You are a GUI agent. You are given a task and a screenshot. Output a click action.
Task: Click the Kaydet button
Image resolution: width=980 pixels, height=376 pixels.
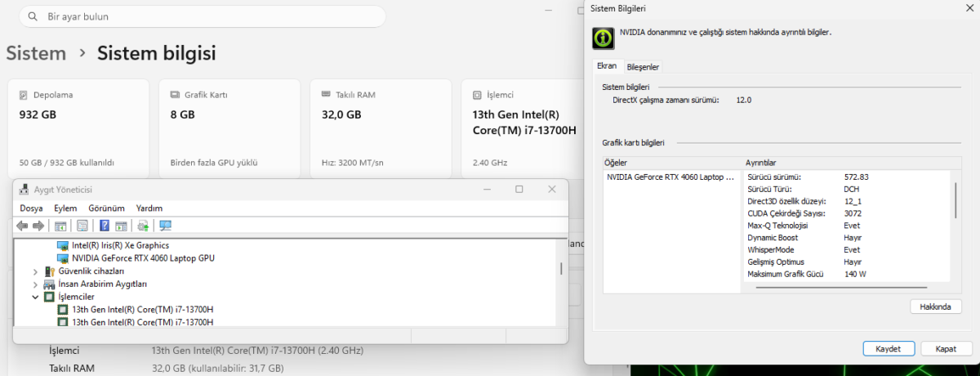[x=889, y=348]
